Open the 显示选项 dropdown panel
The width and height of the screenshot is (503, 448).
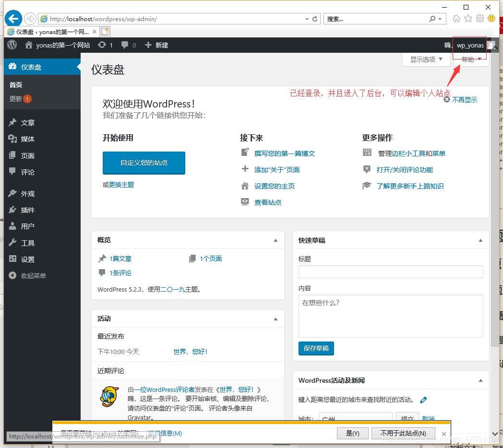[425, 59]
